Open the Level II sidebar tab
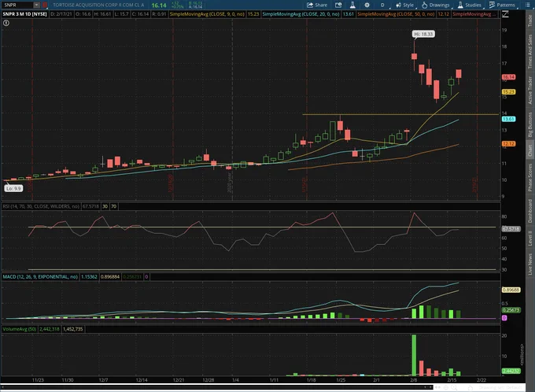The width and height of the screenshot is (535, 392). point(529,238)
